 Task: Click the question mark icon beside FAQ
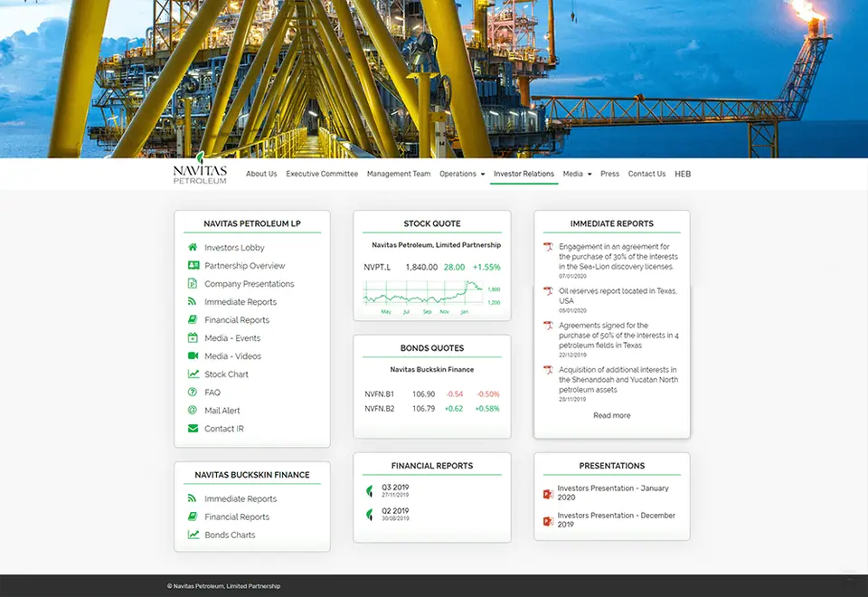[192, 392]
